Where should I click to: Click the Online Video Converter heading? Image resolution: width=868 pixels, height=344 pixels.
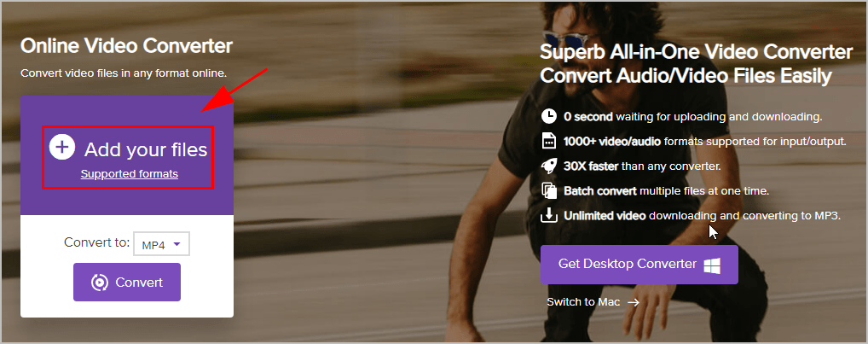[126, 46]
